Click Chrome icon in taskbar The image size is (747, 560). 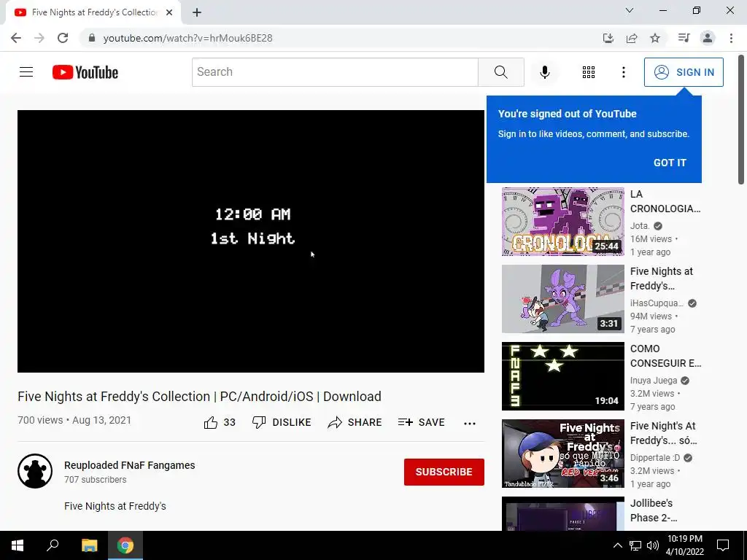coord(125,545)
